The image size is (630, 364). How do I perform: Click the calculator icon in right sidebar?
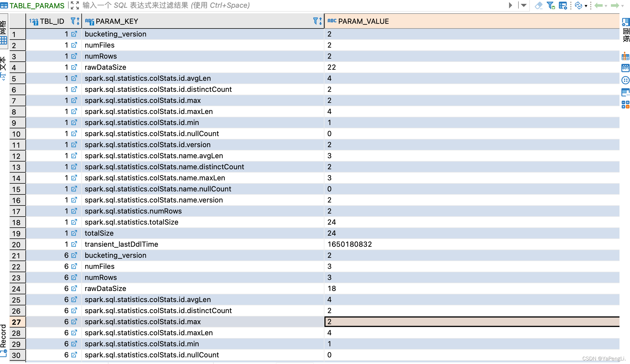click(x=625, y=104)
